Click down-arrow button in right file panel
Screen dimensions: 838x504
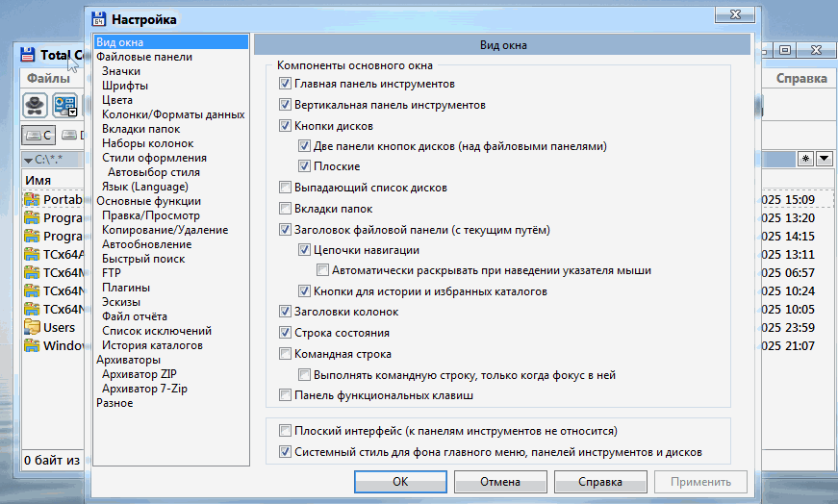click(x=825, y=159)
